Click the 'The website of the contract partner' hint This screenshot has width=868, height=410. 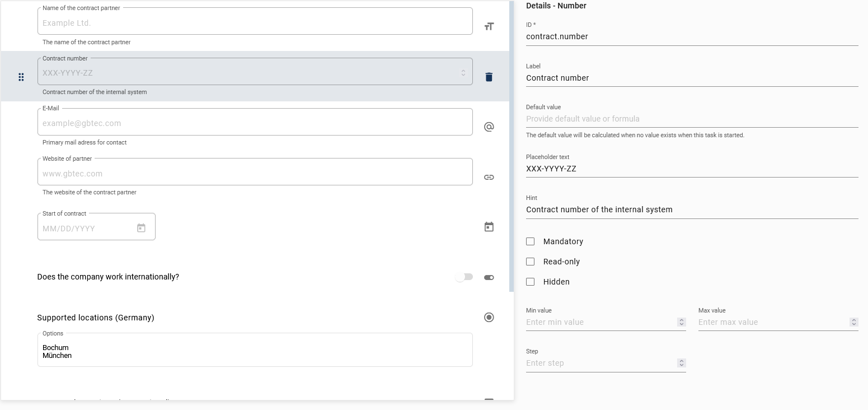[90, 192]
